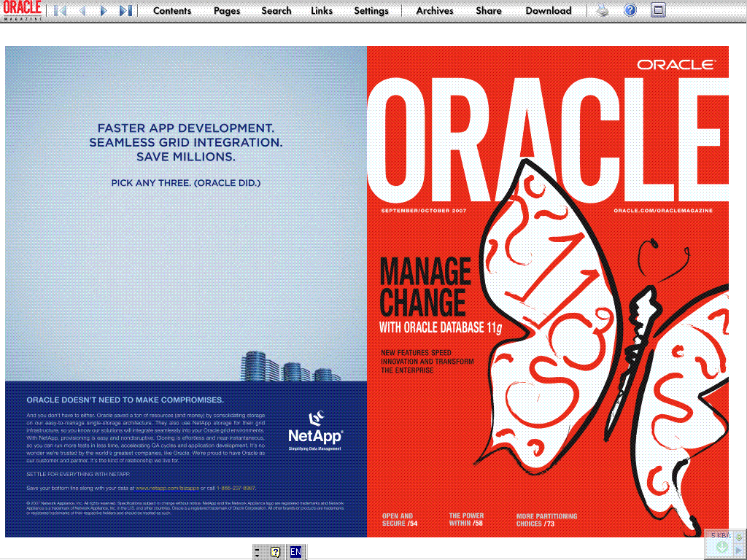Click the Download button
This screenshot has width=747, height=560.
(549, 11)
